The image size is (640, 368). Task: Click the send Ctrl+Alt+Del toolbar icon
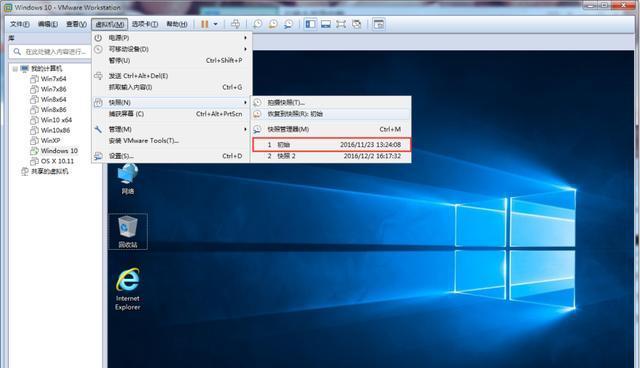pos(236,24)
